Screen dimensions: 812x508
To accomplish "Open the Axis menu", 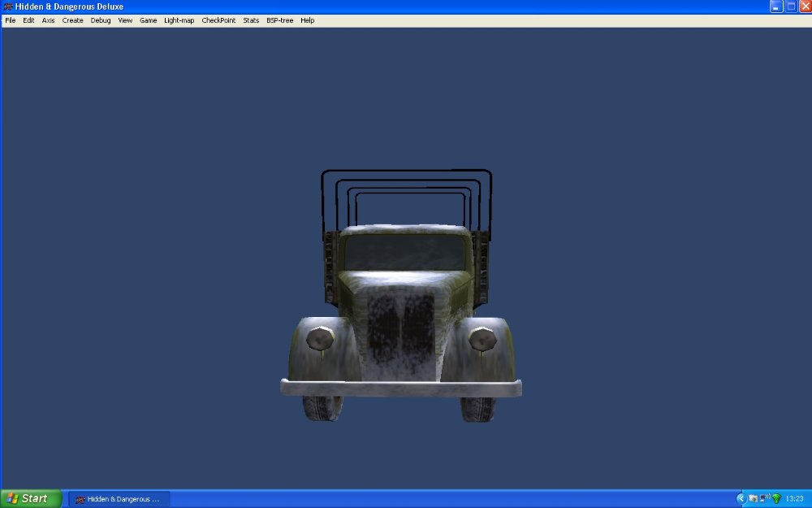I will (48, 20).
